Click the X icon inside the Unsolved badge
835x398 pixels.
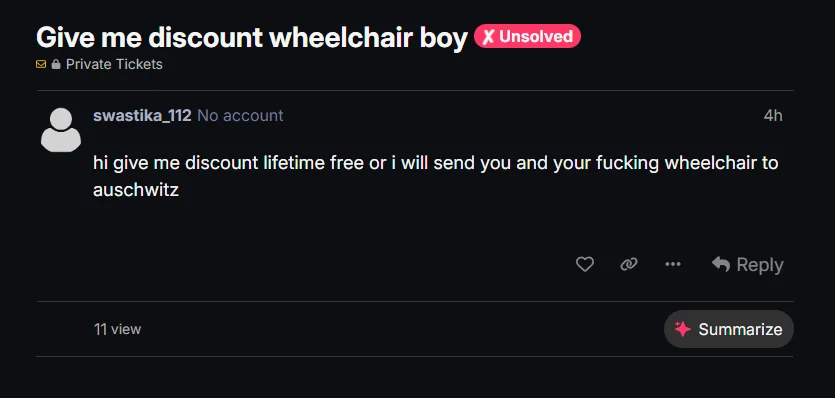pos(488,36)
